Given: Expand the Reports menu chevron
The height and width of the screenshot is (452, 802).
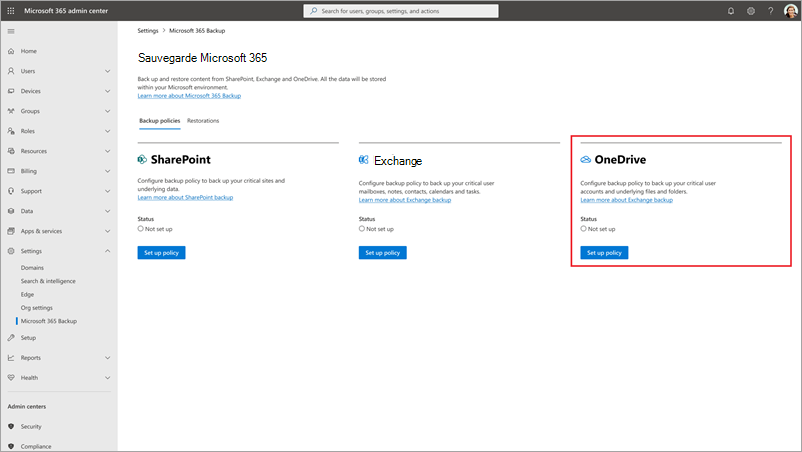Looking at the screenshot, I should tap(107, 357).
